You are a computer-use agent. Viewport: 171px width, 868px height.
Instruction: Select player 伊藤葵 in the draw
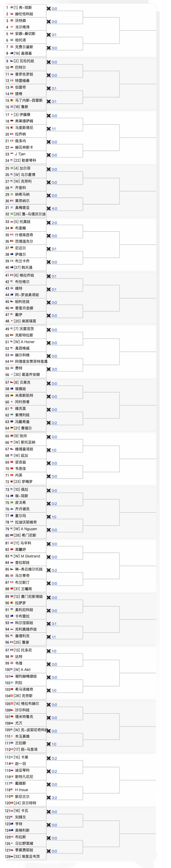click(25, 115)
